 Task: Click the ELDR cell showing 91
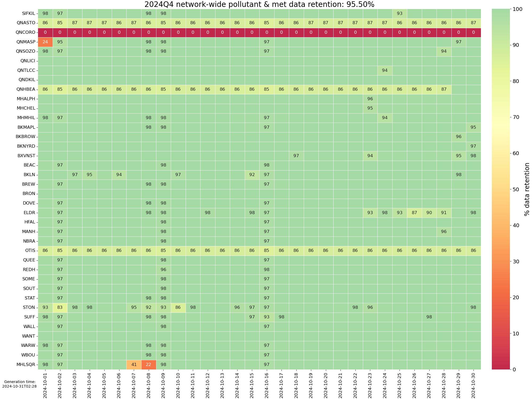click(x=444, y=213)
